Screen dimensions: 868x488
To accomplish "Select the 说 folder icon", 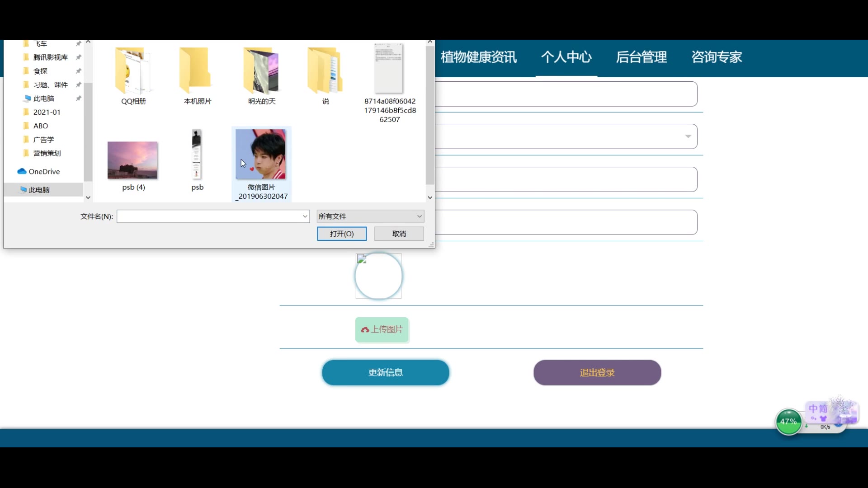I will coord(325,71).
